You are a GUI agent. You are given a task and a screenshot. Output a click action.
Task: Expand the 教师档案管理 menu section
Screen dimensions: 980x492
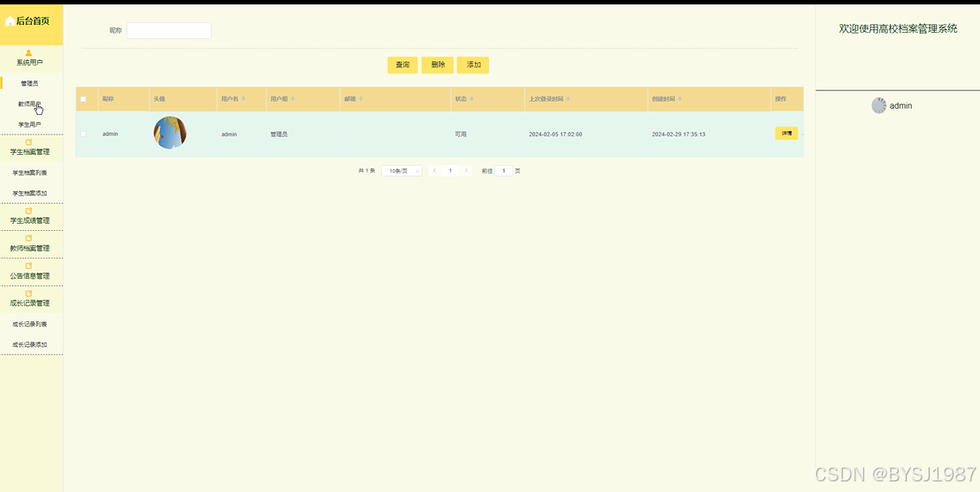[31, 244]
